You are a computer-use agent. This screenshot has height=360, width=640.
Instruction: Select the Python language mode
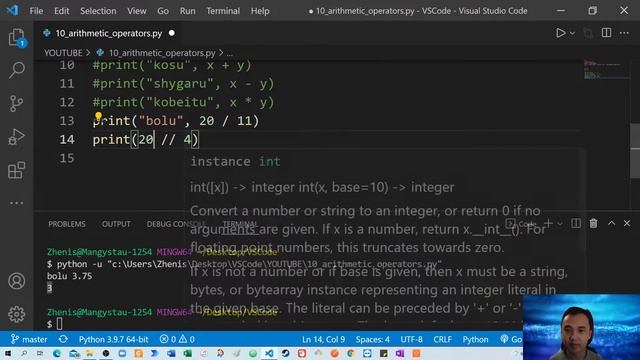point(475,339)
